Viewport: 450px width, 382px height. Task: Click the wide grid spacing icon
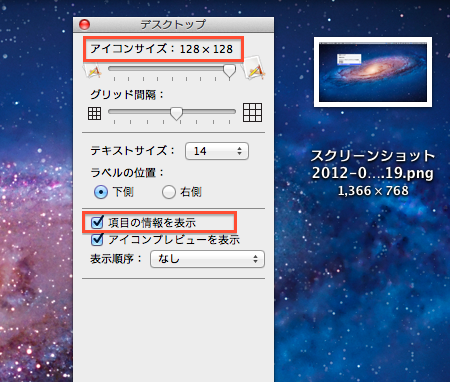(x=252, y=113)
